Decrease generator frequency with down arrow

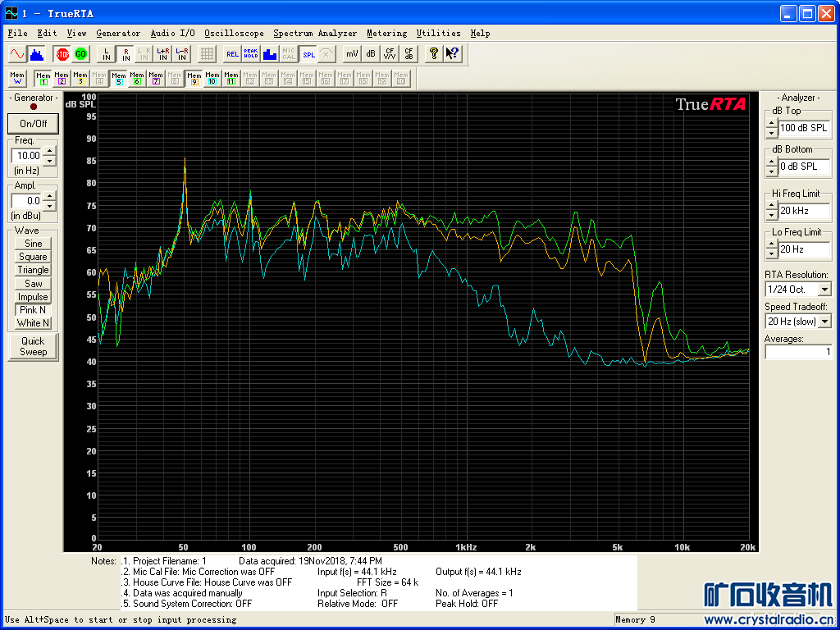(48, 161)
